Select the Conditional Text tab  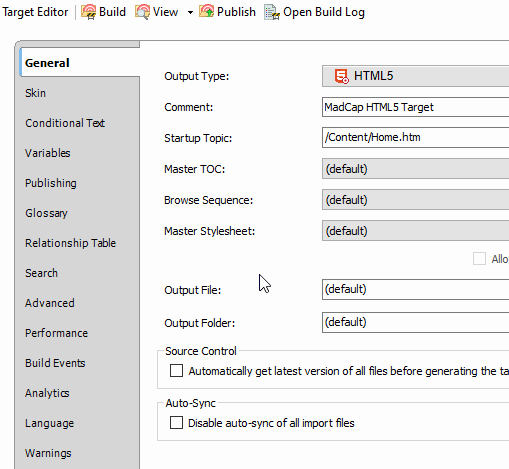pyautogui.click(x=65, y=123)
